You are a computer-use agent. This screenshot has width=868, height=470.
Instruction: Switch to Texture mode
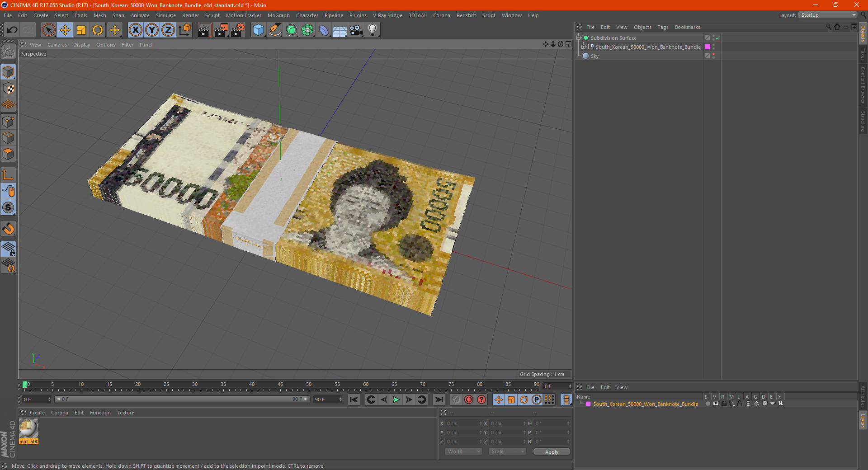tap(8, 89)
